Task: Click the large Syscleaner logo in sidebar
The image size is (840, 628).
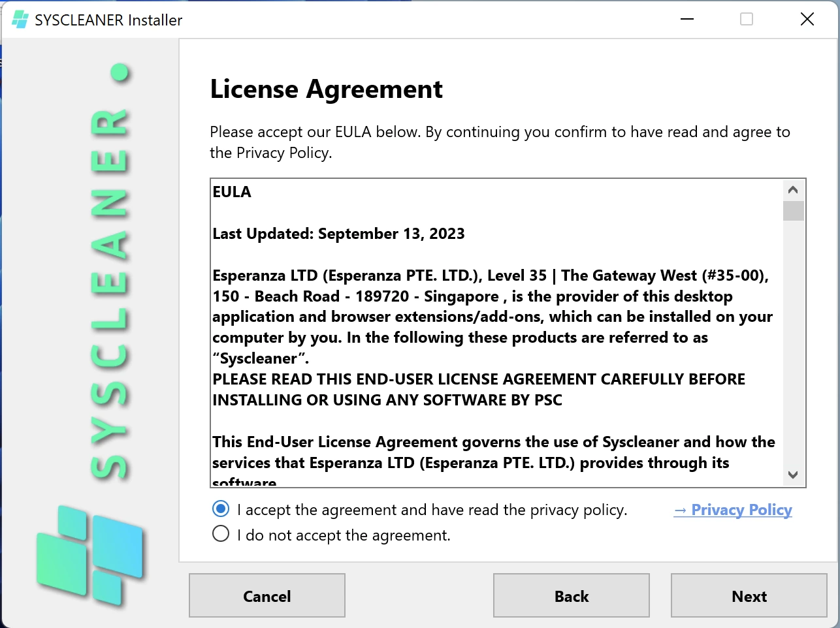Action: 90,556
